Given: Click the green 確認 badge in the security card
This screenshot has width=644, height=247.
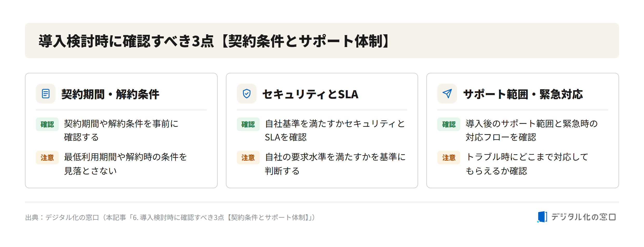Looking at the screenshot, I should pos(248,124).
